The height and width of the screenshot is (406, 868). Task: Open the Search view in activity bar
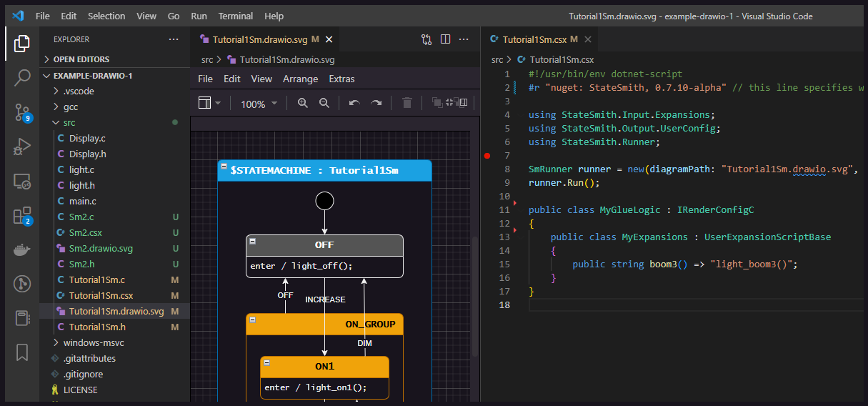point(22,78)
